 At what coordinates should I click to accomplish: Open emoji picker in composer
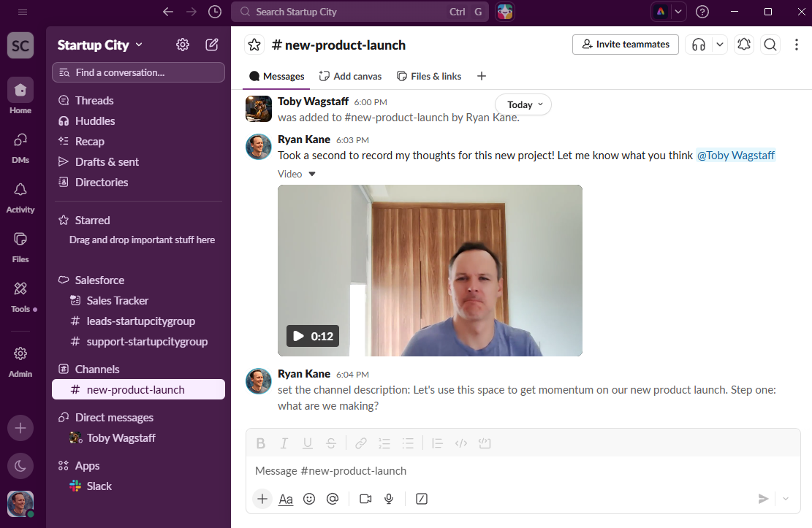[x=309, y=499]
